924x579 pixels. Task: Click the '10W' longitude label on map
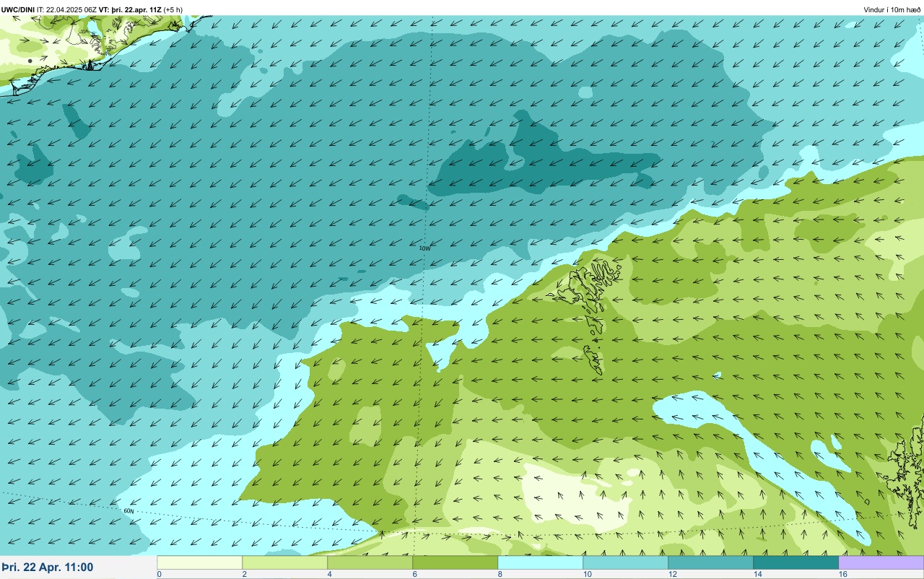pyautogui.click(x=424, y=248)
